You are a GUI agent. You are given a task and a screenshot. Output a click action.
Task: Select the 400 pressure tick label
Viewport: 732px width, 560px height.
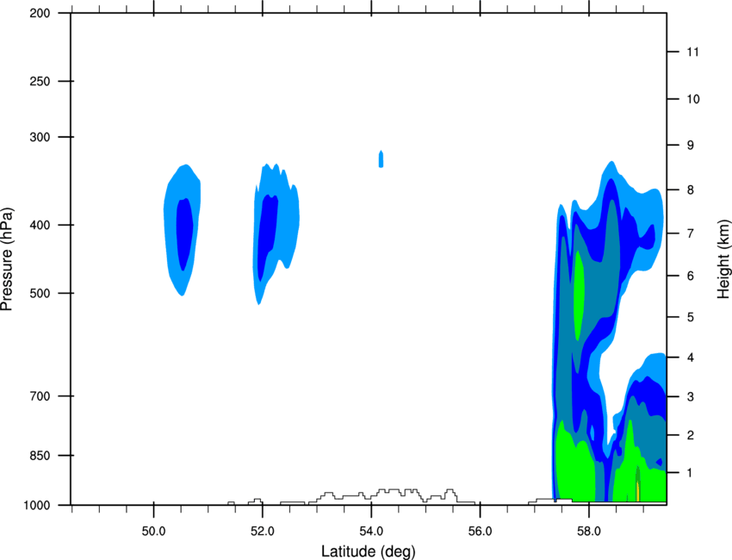(40, 225)
